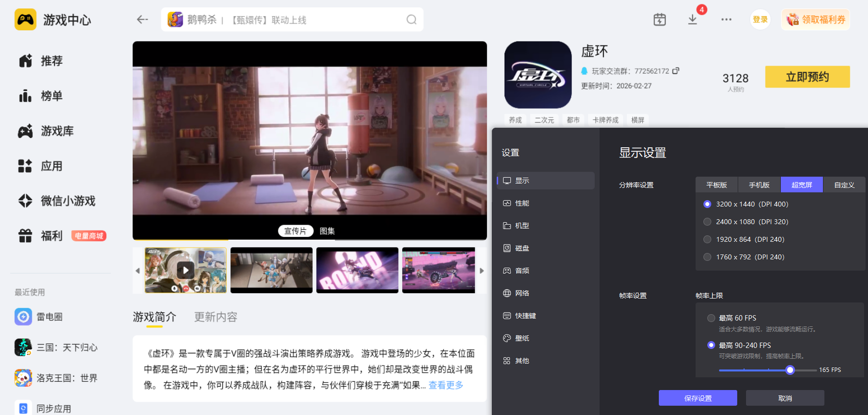Click the 电量商城 badge
Image resolution: width=868 pixels, height=415 pixels.
89,236
